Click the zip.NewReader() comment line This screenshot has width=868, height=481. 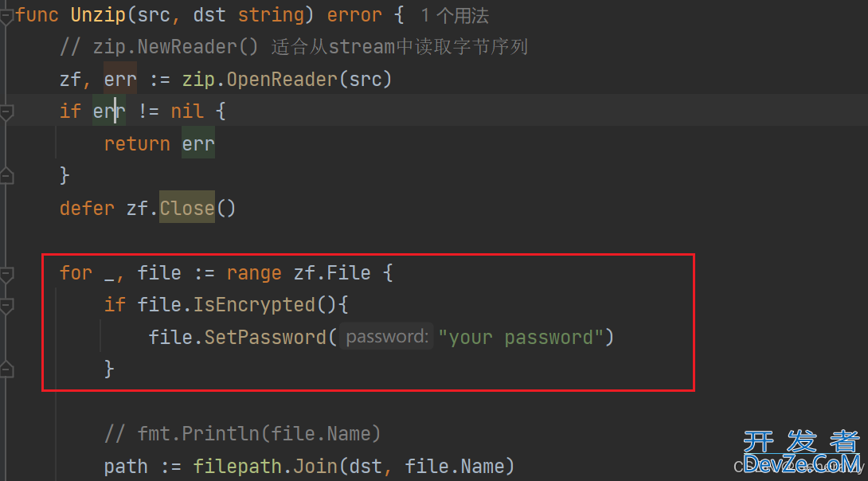[x=294, y=47]
